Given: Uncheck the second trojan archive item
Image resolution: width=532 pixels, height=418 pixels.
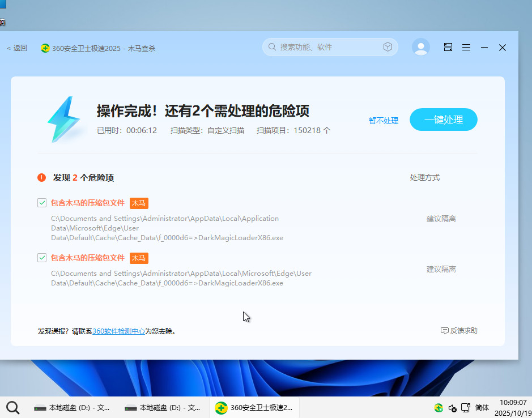Looking at the screenshot, I should tap(42, 258).
